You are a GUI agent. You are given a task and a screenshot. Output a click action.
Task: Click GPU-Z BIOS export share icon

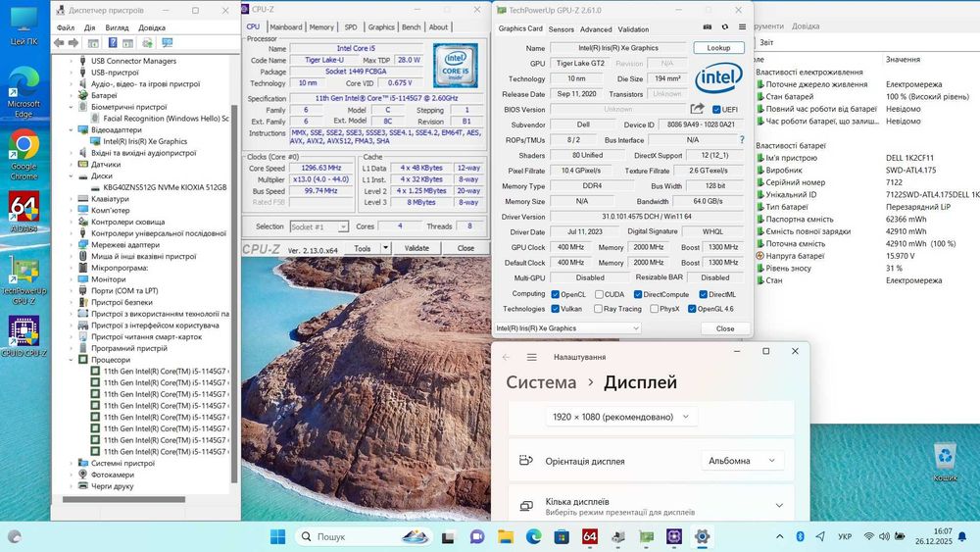[697, 109]
